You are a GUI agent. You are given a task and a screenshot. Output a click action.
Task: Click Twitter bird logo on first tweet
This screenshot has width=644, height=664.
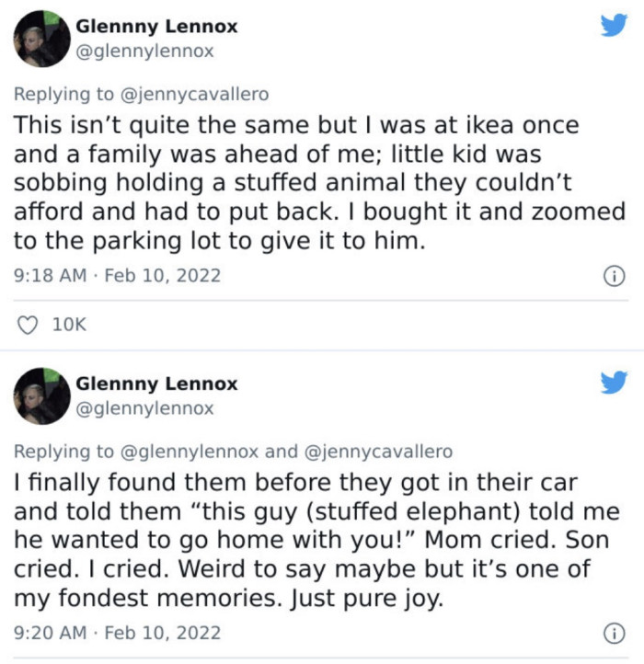(614, 26)
